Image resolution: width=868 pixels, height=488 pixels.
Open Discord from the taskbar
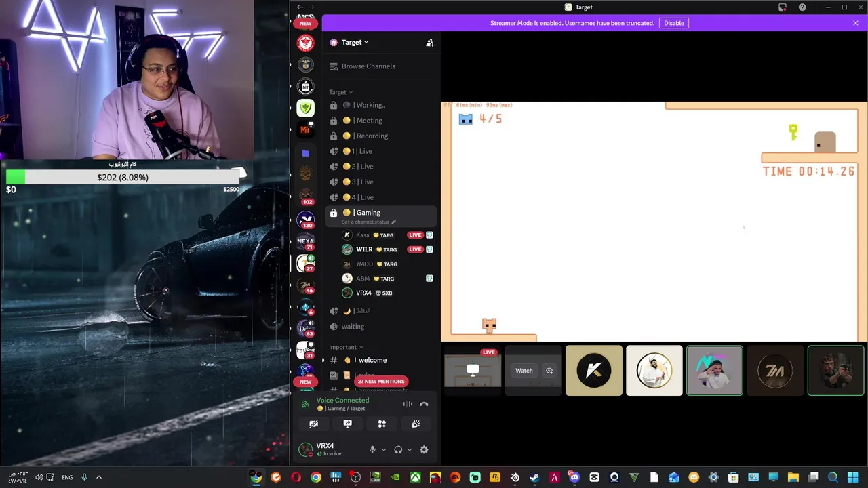tap(574, 477)
